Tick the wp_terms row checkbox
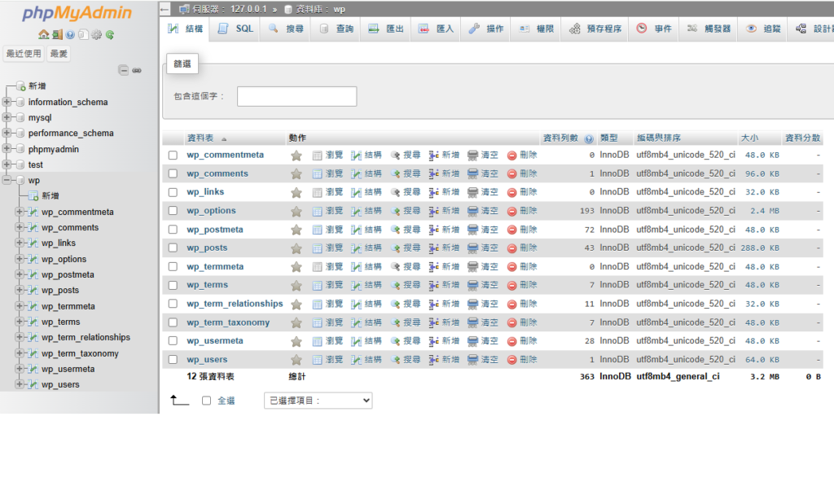 tap(173, 286)
